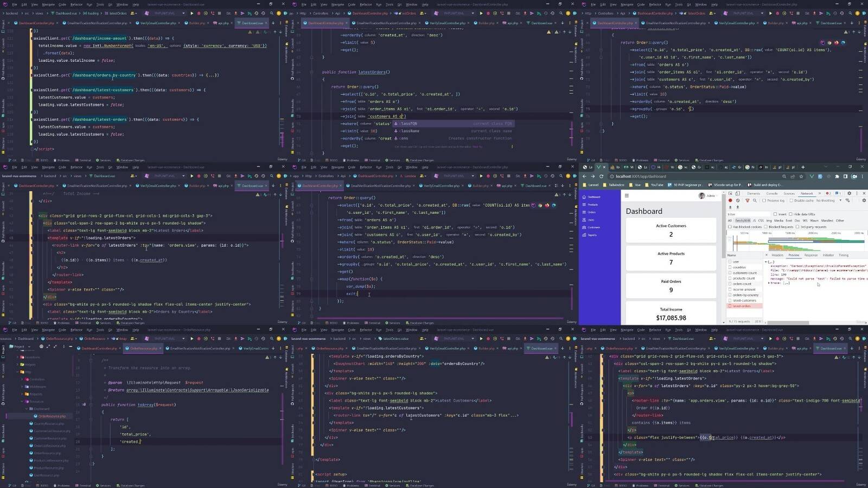
Task: Reload the page in the browser window
Action: click(x=601, y=176)
